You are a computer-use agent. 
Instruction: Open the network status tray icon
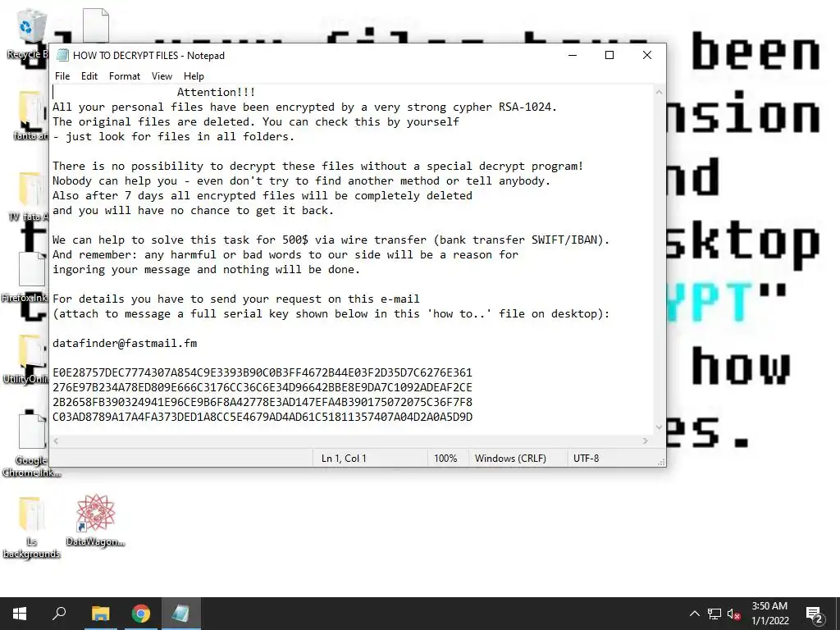[714, 614]
